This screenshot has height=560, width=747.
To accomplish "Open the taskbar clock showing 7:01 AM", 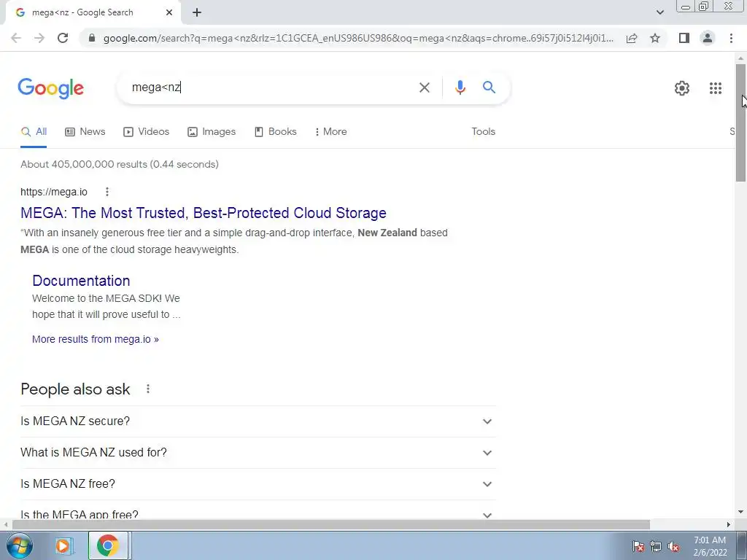I will [x=710, y=546].
